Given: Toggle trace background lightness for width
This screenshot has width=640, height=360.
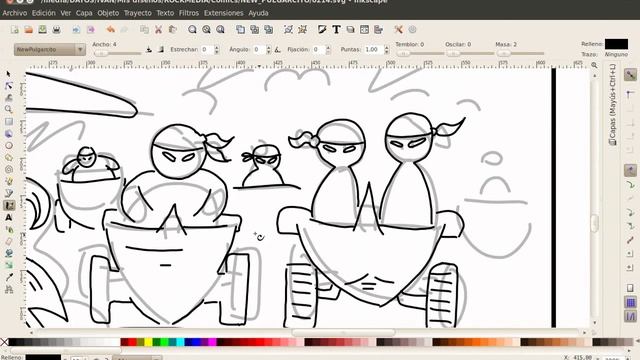Looking at the screenshot, I should (161, 49).
